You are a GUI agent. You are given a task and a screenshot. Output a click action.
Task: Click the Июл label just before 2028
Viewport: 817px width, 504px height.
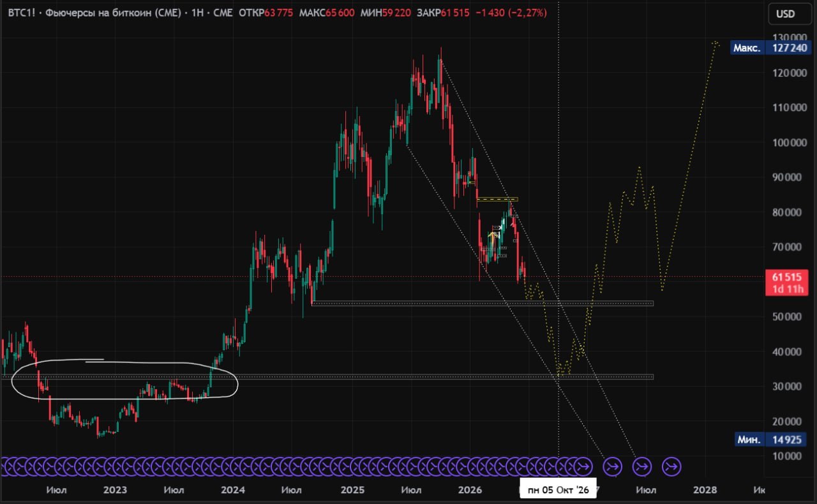tap(646, 490)
